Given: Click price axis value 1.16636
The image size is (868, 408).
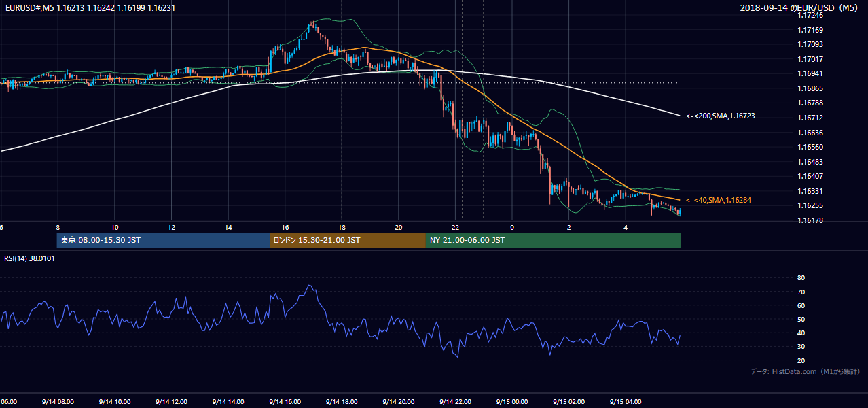Looking at the screenshot, I should click(x=810, y=133).
